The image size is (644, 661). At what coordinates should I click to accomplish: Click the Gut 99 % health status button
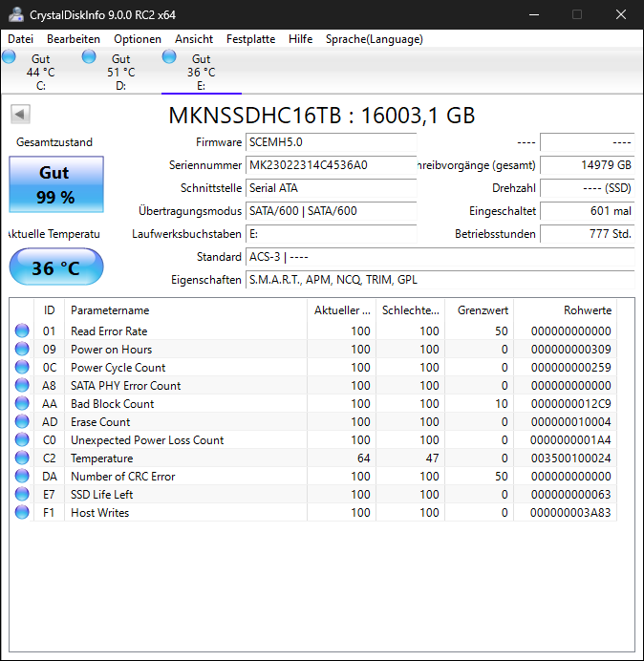[56, 184]
